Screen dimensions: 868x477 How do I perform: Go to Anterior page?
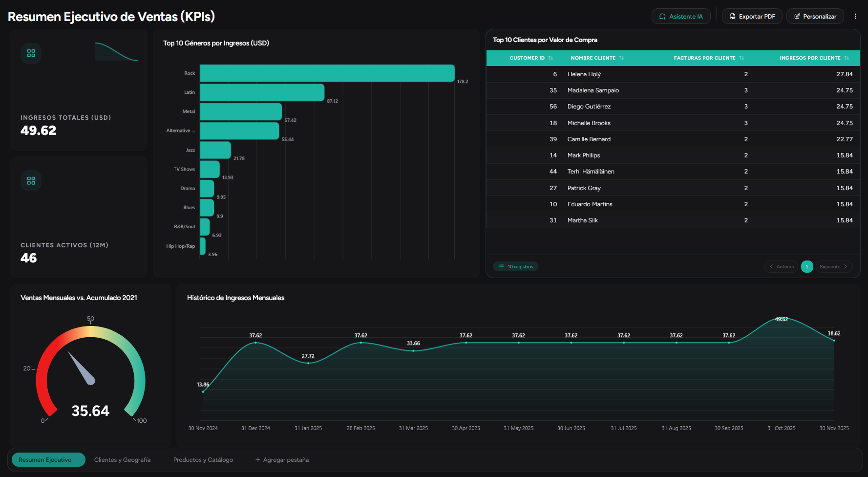tap(781, 266)
